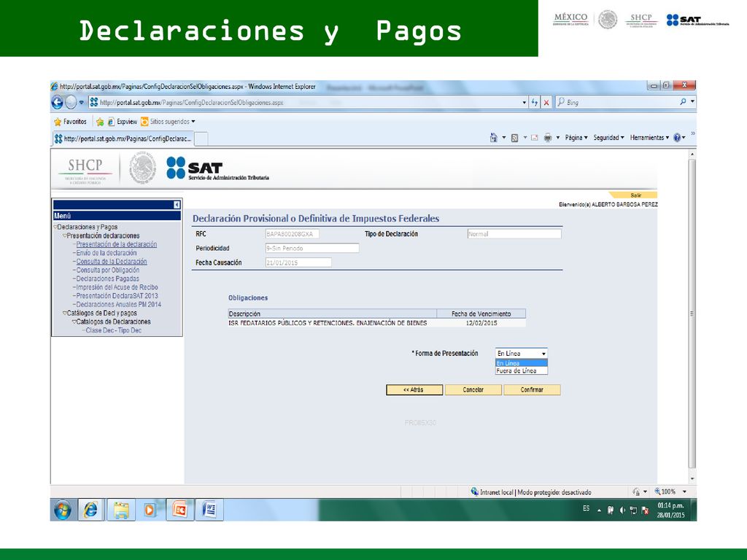Collapse Catálogos de Declaraciones node
Screen dimensions: 747x560
pyautogui.click(x=74, y=322)
